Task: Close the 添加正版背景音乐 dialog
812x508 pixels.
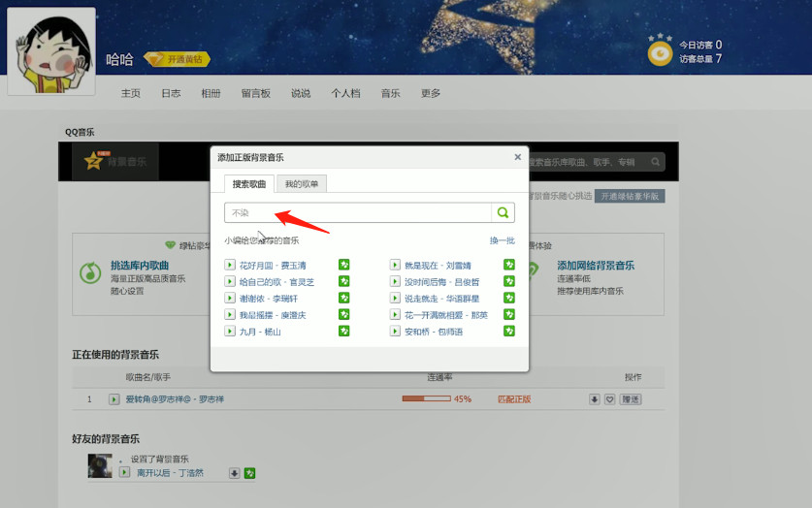Action: click(517, 157)
